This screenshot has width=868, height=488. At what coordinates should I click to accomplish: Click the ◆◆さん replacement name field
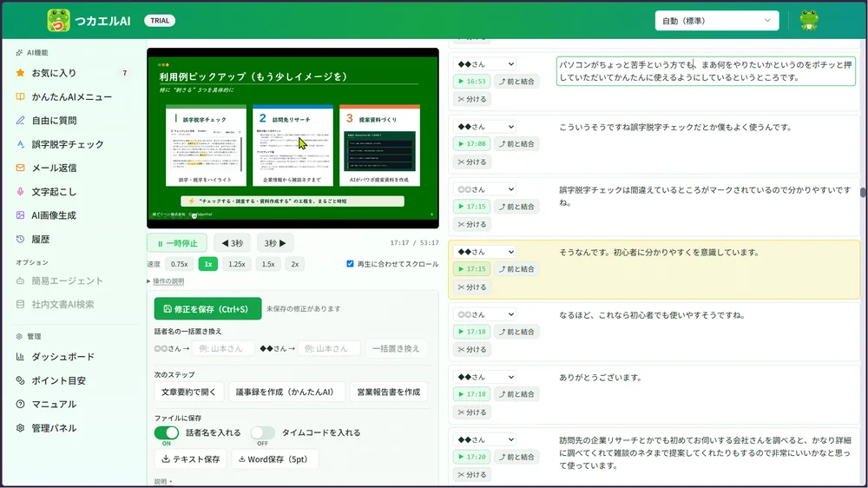click(x=329, y=348)
